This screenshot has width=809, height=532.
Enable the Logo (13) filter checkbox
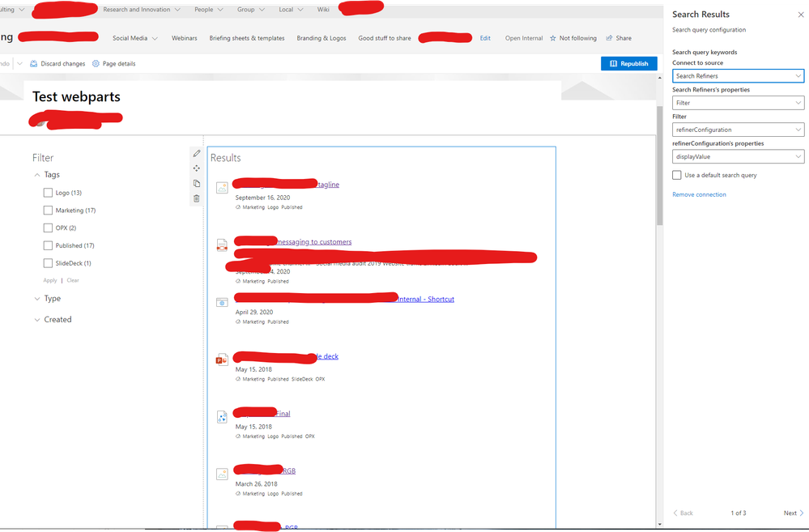click(48, 193)
